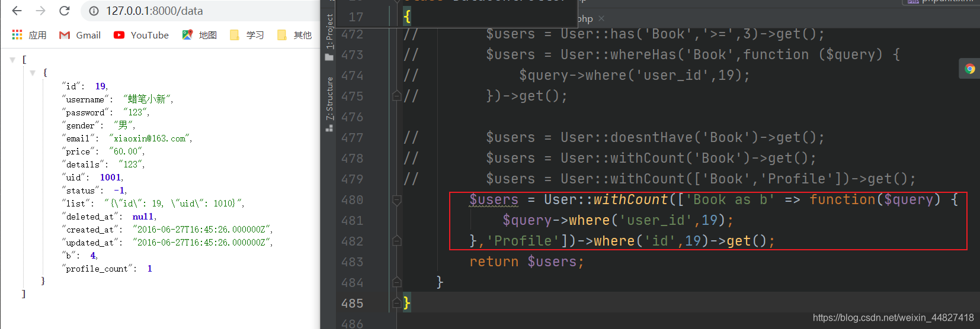
Task: Click the yellow opening brace on line 17
Action: click(x=406, y=17)
